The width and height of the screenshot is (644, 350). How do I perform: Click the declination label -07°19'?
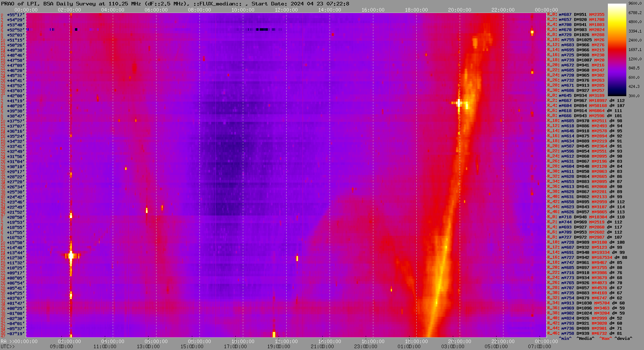tap(16, 334)
